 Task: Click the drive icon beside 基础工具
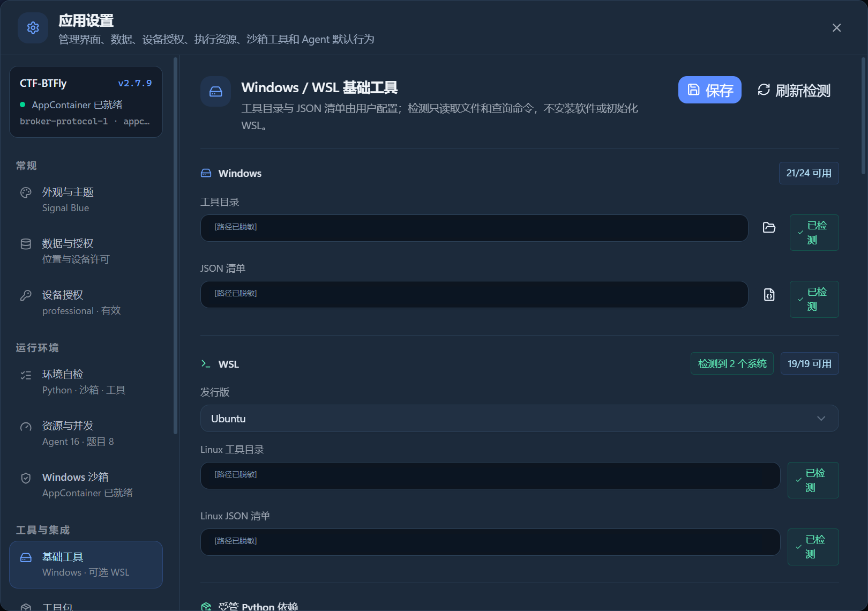26,557
